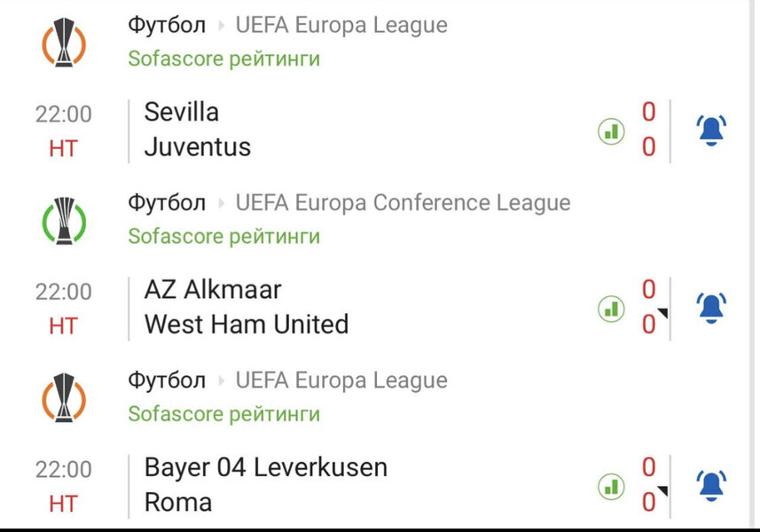
Task: Toggle notification bell for Leverkusen vs Roma
Action: click(710, 485)
